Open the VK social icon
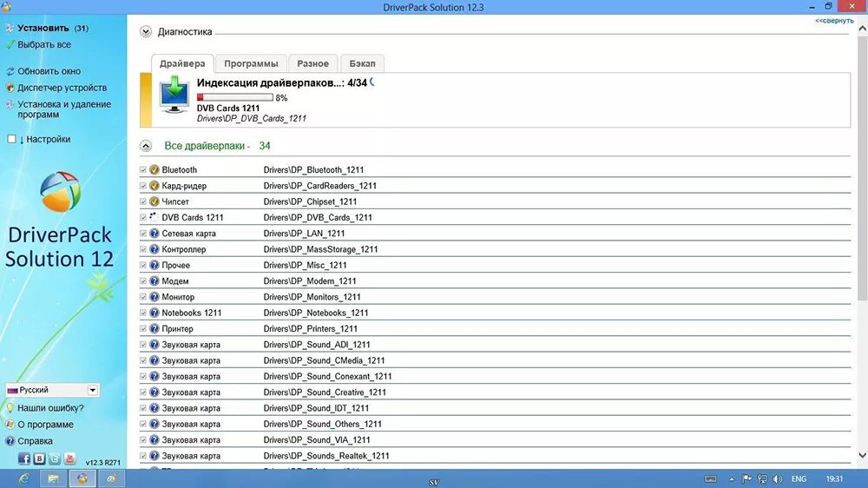The image size is (868, 488). pyautogui.click(x=39, y=458)
